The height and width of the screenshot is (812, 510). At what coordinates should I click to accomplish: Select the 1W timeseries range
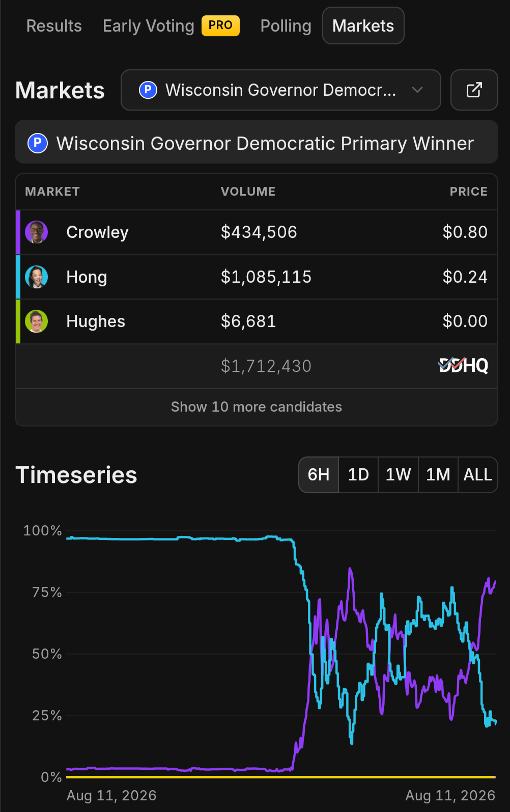point(398,475)
